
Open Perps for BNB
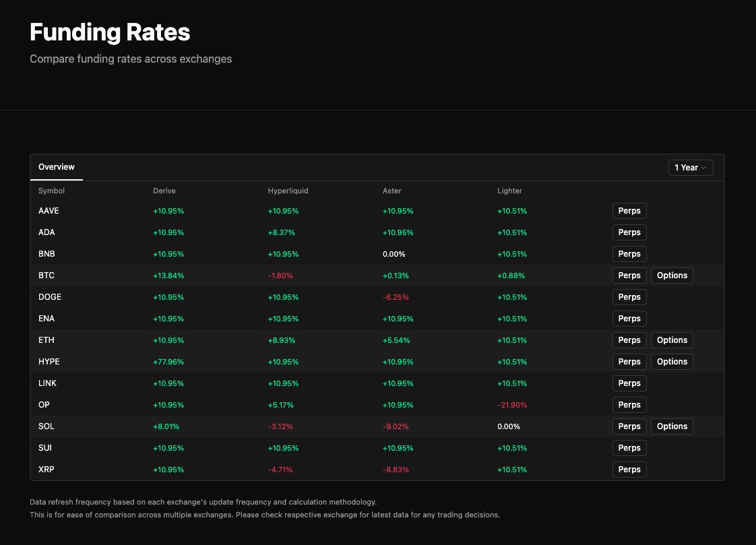(x=629, y=254)
